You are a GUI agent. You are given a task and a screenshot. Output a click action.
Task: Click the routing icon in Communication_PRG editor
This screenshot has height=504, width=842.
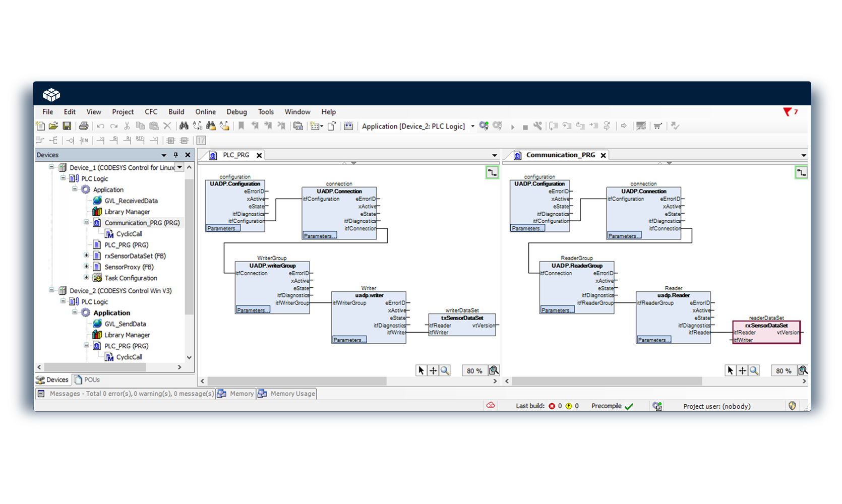coord(801,173)
